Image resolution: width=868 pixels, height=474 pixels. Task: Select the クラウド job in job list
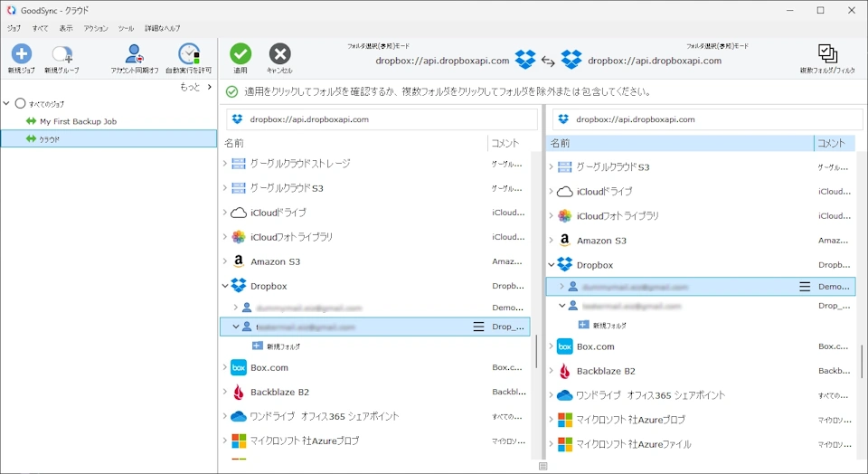pyautogui.click(x=108, y=139)
